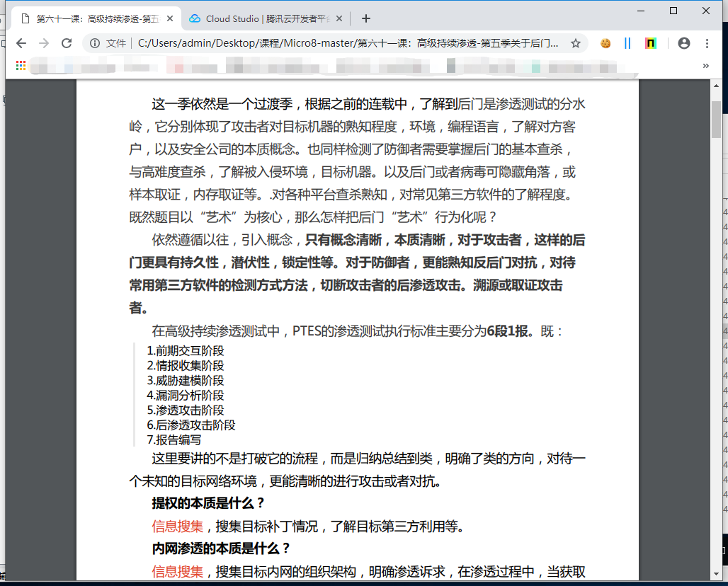This screenshot has width=728, height=586.
Task: Open the colorful square extension icon
Action: pos(651,43)
